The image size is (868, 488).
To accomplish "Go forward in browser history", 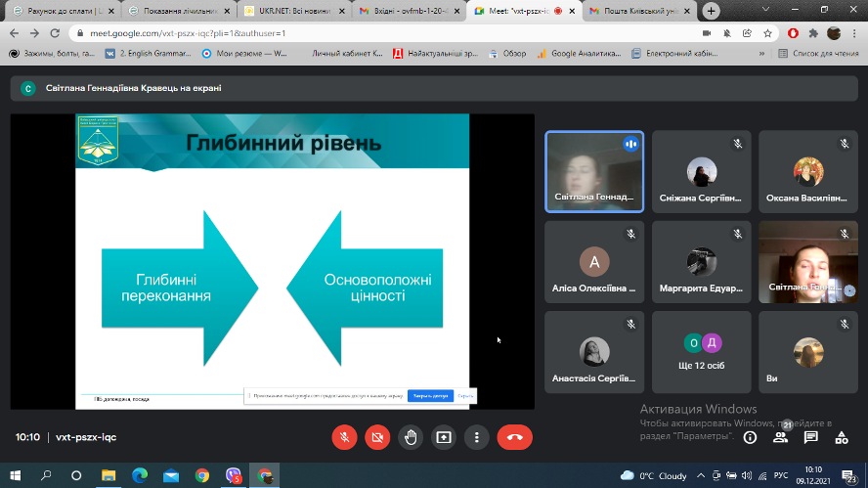I will coord(34,33).
